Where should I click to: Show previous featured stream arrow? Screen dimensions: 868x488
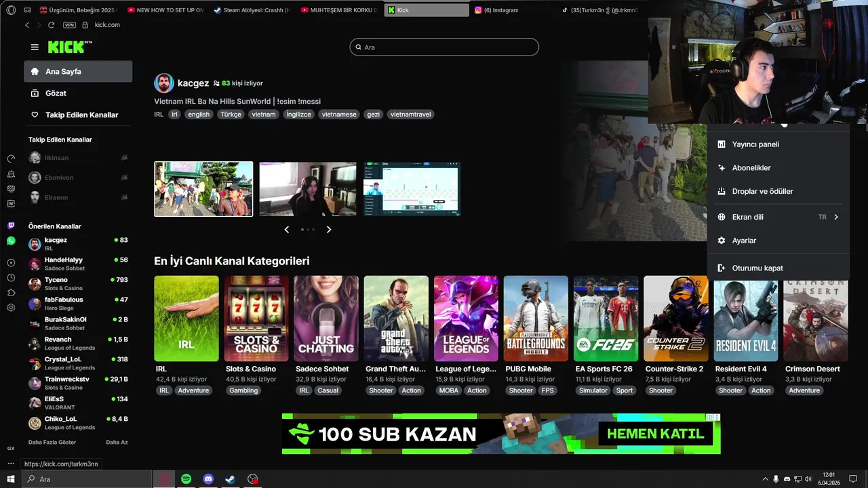286,229
